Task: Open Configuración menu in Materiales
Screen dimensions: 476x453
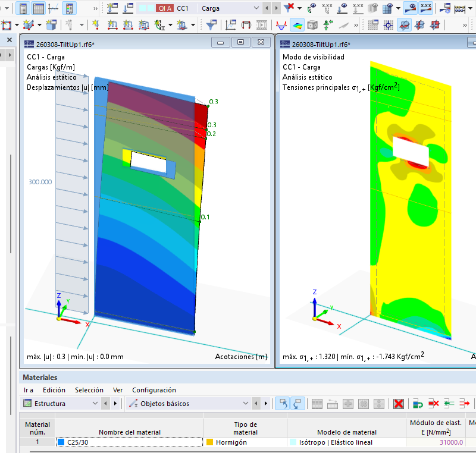Action: 154,390
